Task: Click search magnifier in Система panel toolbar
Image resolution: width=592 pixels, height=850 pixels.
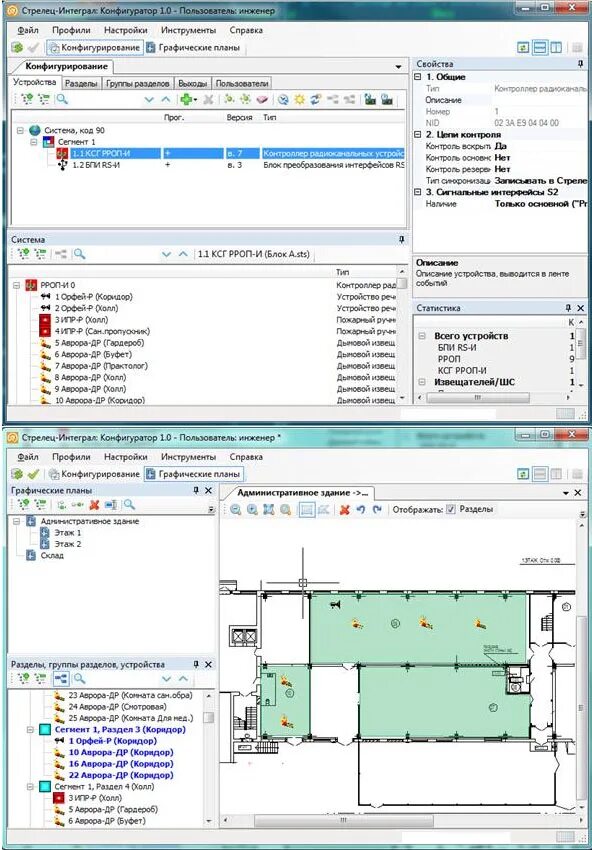Action: click(79, 254)
